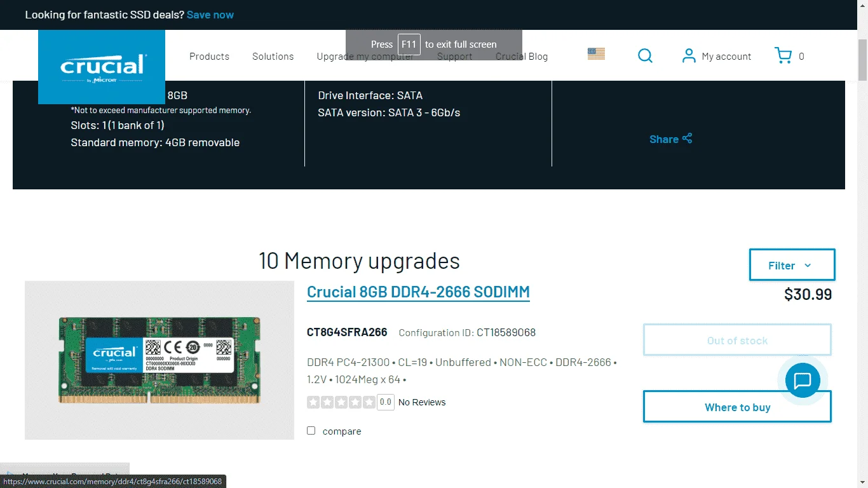Click the 10 Memory upgrades heading
The width and height of the screenshot is (868, 488).
(x=359, y=261)
